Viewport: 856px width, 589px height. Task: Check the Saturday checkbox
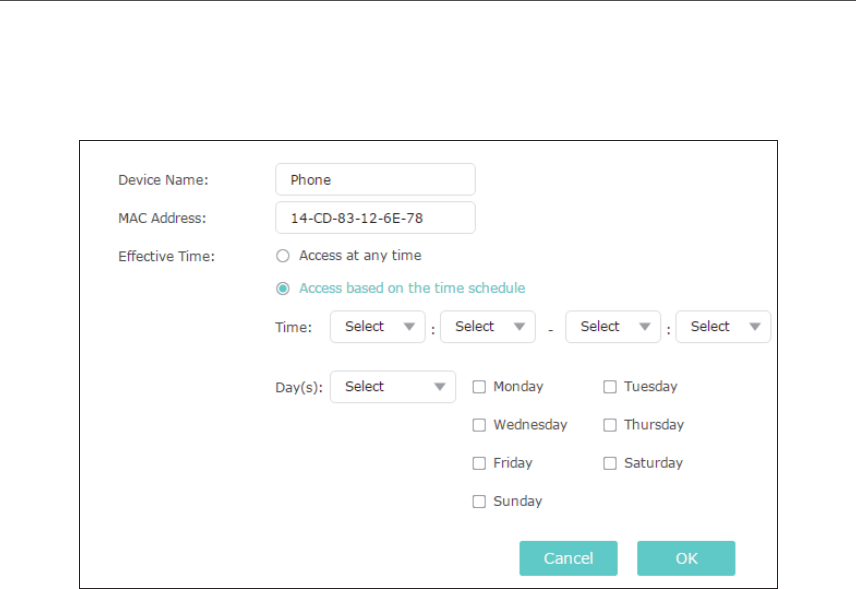click(610, 463)
